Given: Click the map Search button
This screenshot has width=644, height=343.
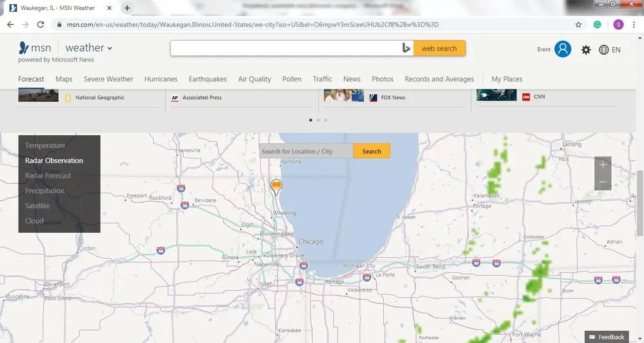Looking at the screenshot, I should click(372, 152).
